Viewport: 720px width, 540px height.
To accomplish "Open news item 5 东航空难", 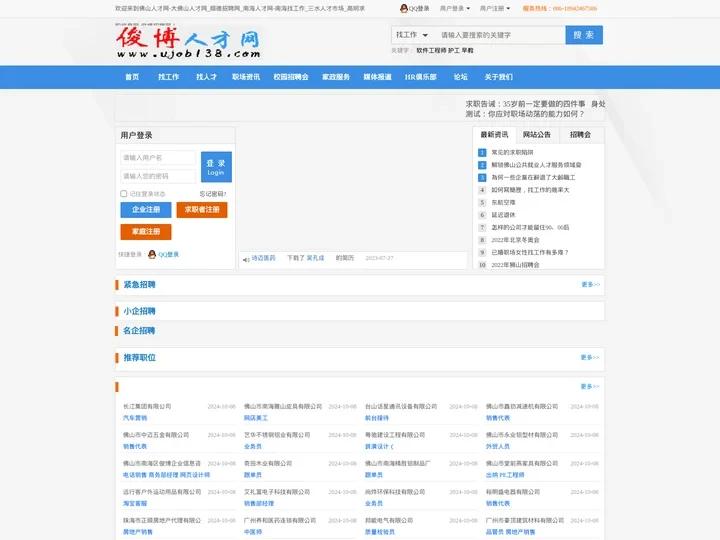I will [x=503, y=202].
